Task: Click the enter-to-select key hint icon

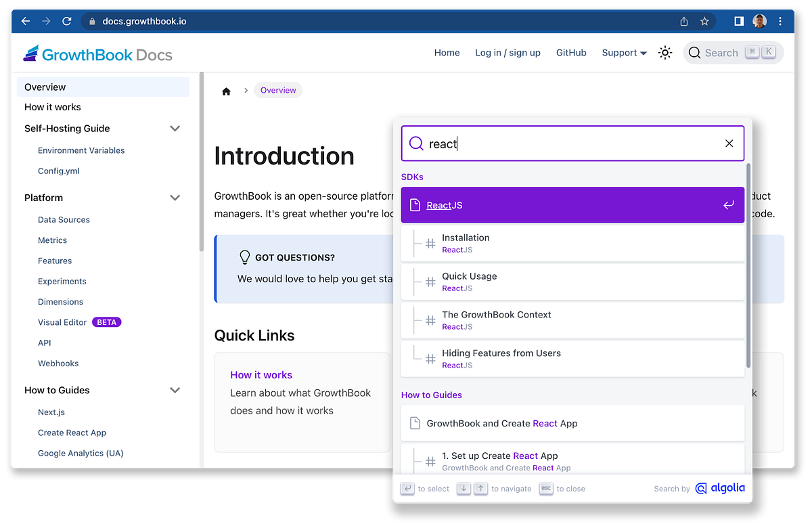Action: click(407, 488)
